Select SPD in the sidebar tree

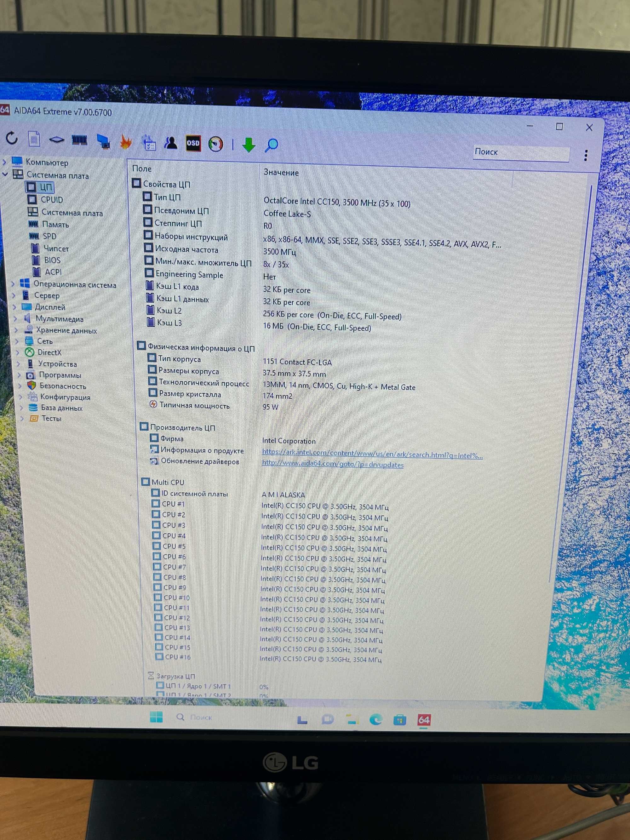coord(43,236)
